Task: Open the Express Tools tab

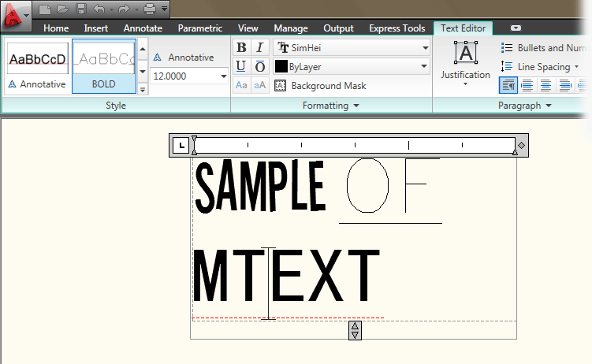Action: coord(397,28)
